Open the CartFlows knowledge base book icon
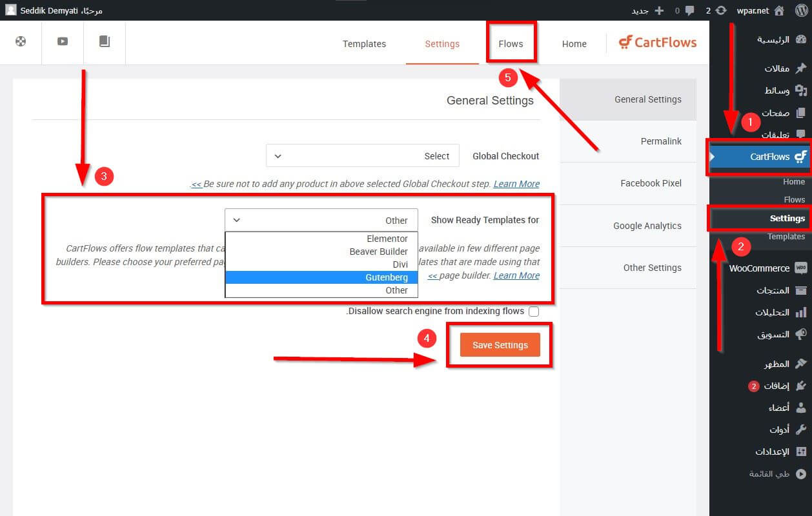This screenshot has height=516, width=812. tap(105, 42)
